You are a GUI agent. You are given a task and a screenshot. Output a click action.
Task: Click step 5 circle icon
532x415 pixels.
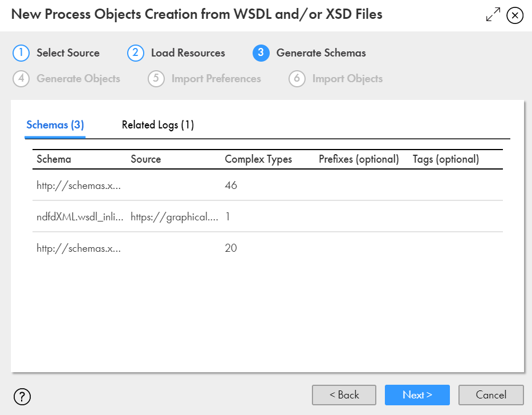click(x=156, y=79)
